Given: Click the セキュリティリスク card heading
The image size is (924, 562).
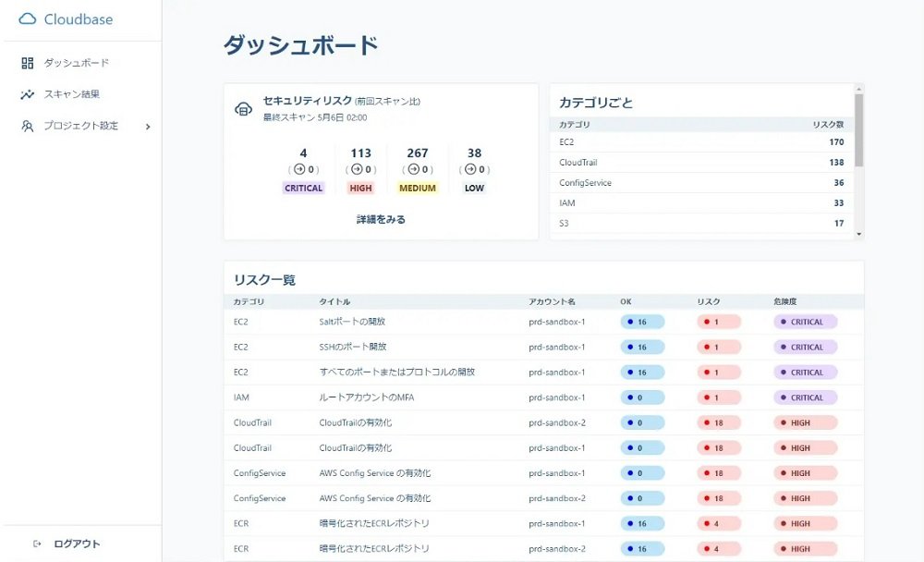Looking at the screenshot, I should [307, 101].
